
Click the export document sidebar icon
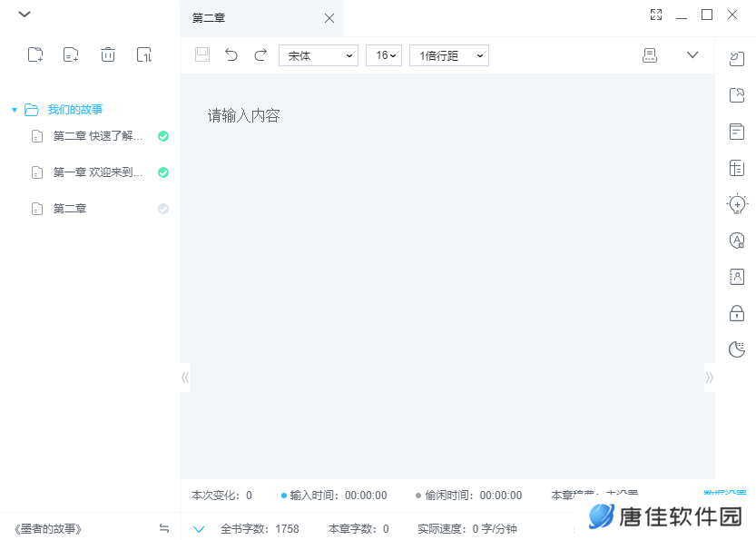point(737,95)
